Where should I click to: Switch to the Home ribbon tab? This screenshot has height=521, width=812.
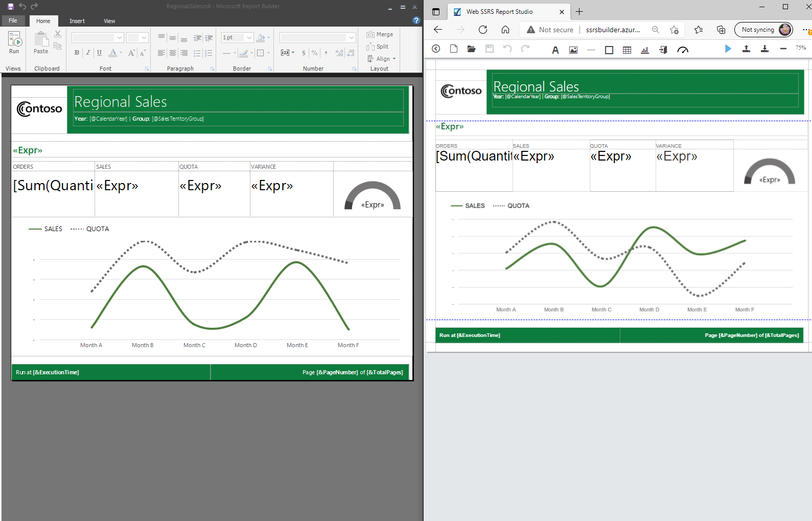[x=43, y=21]
